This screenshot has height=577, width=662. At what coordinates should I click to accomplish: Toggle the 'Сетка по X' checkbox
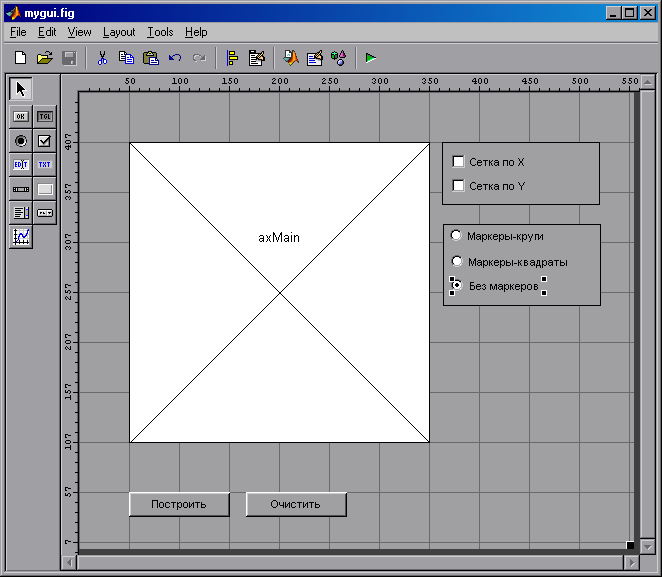[x=459, y=161]
